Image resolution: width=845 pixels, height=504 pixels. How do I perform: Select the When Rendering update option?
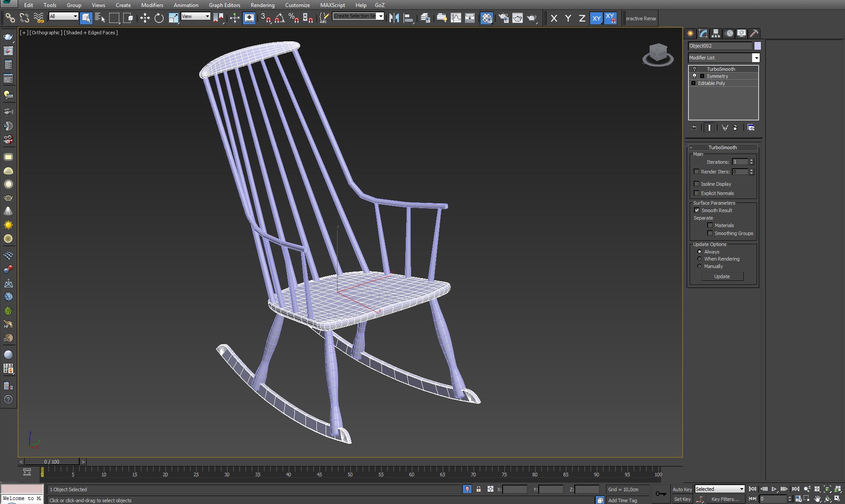tap(699, 259)
